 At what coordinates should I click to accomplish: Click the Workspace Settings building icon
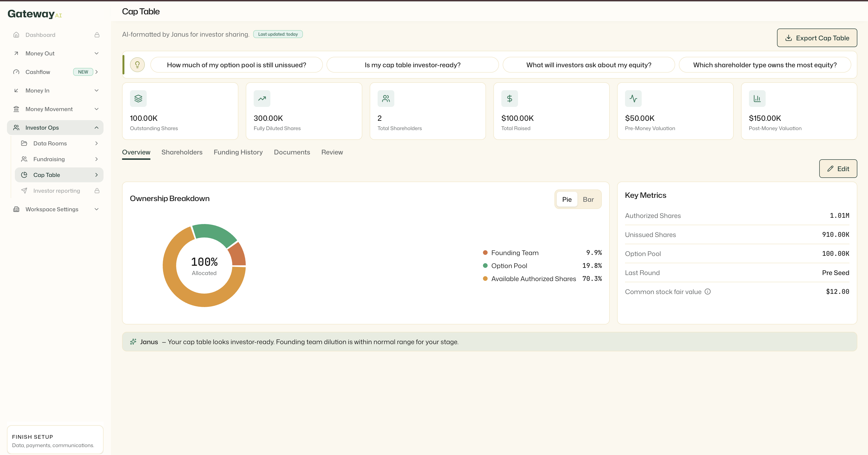click(x=16, y=209)
